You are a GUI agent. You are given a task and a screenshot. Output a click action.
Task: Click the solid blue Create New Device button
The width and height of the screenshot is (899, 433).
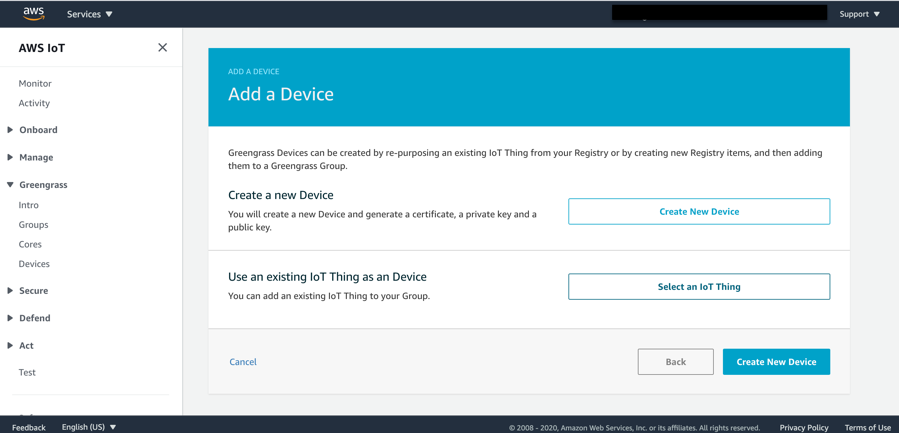click(776, 362)
